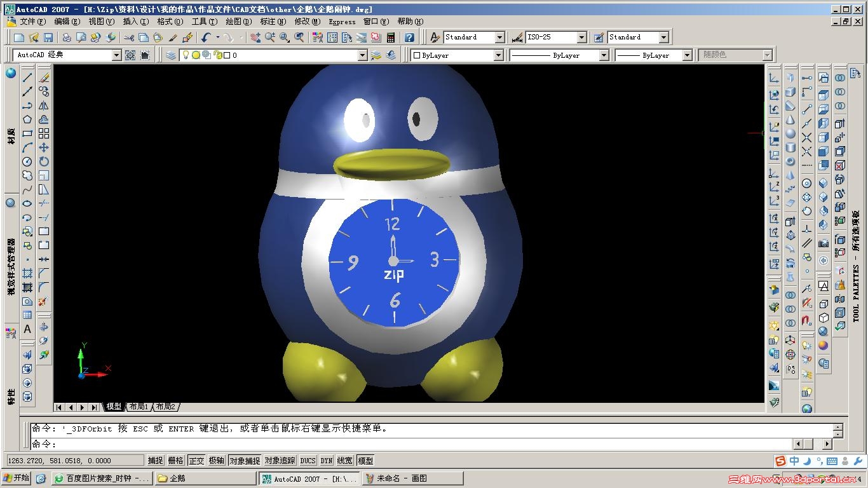
Task: Select the Cone solid tool
Action: (x=790, y=119)
